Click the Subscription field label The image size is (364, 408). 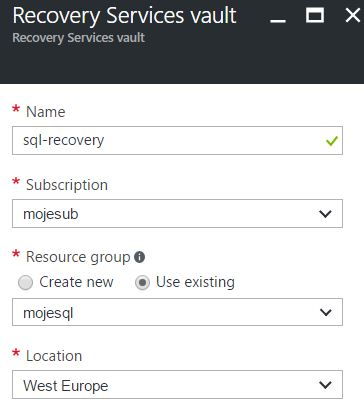coord(67,185)
